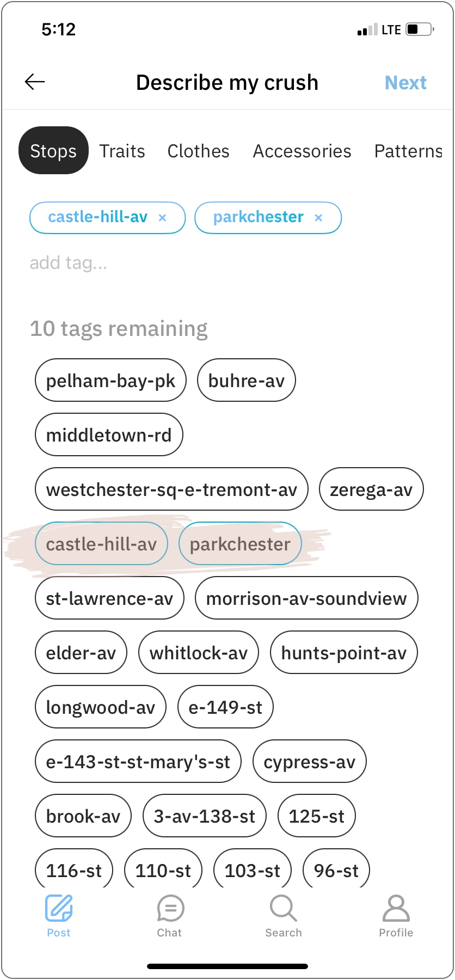Open the Profile icon
455x980 pixels.
click(396, 909)
